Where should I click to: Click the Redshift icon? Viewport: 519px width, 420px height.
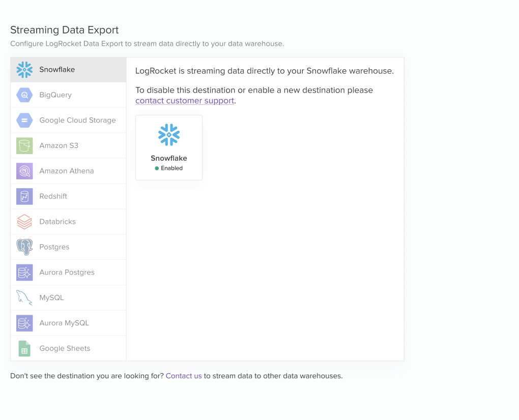(24, 196)
